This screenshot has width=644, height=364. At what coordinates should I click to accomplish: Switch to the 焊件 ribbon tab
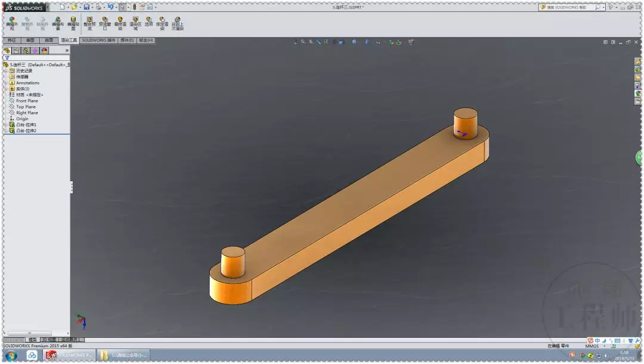tap(127, 41)
